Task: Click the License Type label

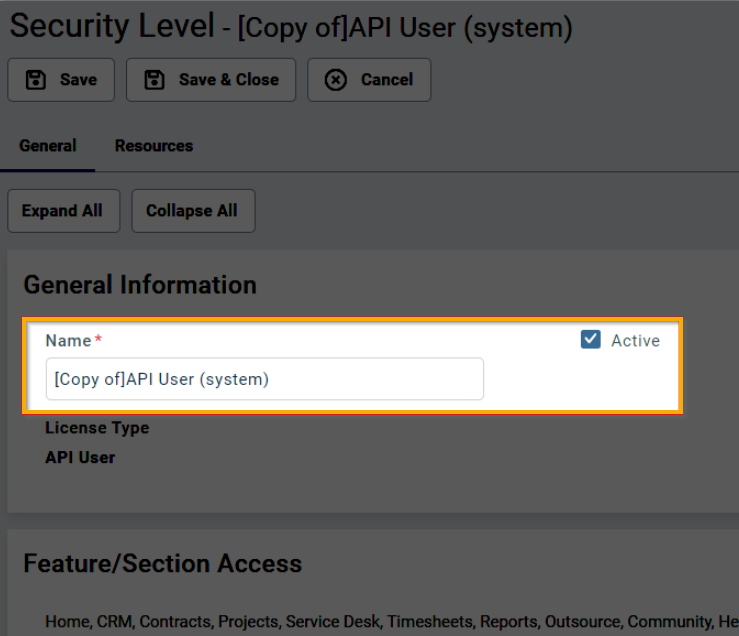Action: (x=97, y=428)
